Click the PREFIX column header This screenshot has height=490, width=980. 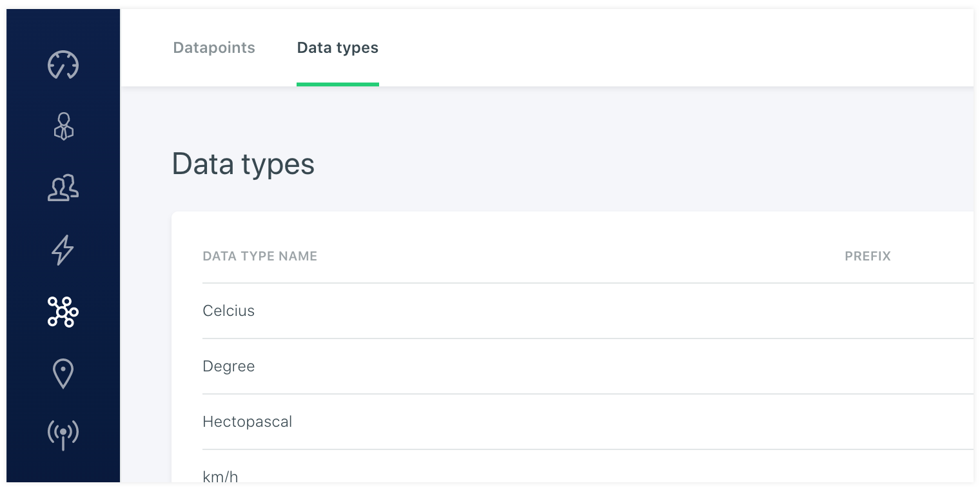[x=867, y=256]
